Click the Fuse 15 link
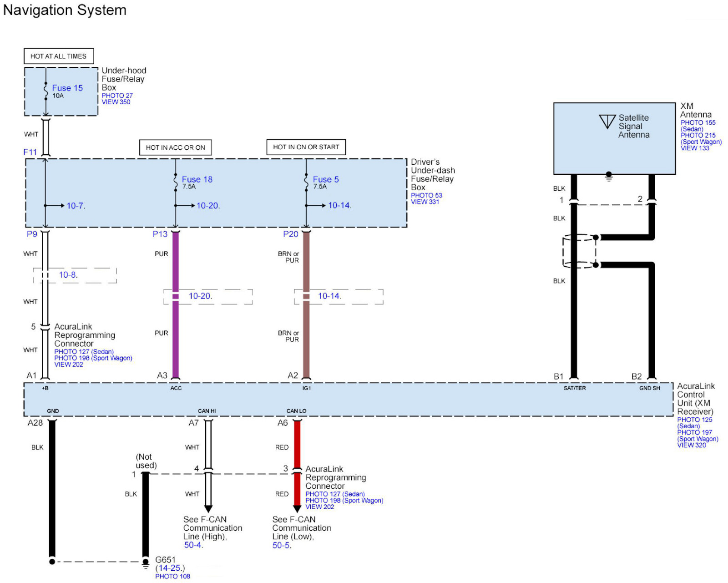 (x=67, y=88)
